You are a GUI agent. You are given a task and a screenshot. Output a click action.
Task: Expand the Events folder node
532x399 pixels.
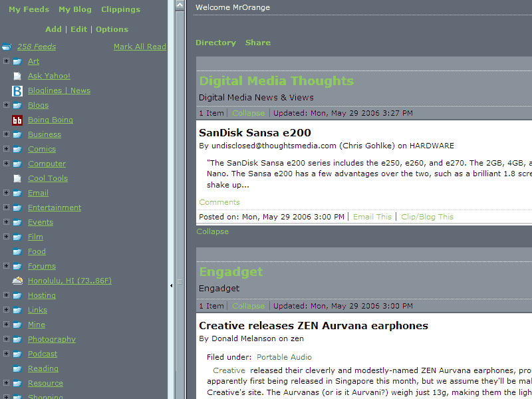[x=6, y=221]
